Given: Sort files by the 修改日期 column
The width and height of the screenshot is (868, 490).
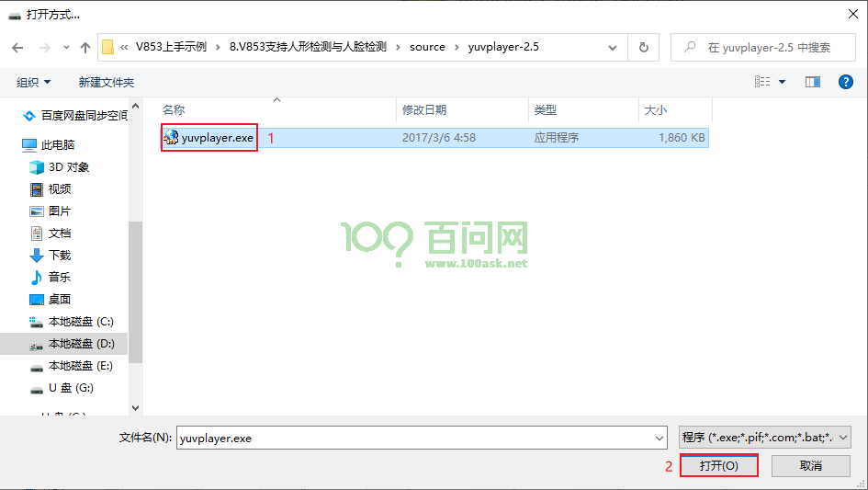Looking at the screenshot, I should pyautogui.click(x=424, y=109).
